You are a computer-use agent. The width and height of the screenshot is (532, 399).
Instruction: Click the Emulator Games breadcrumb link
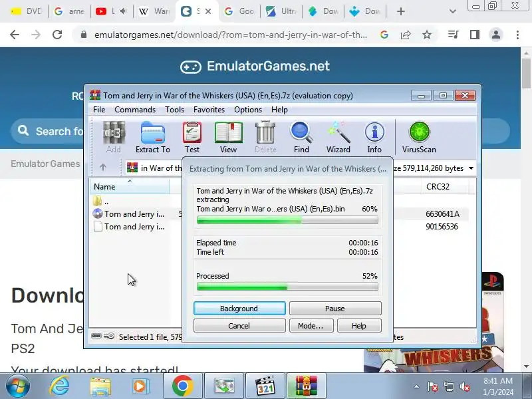click(45, 164)
